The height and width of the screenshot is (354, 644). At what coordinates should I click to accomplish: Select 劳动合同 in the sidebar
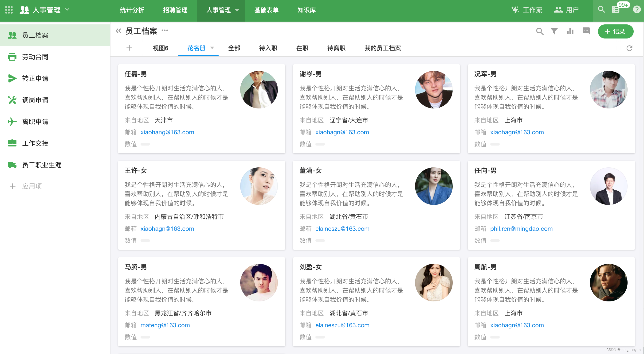pos(35,57)
